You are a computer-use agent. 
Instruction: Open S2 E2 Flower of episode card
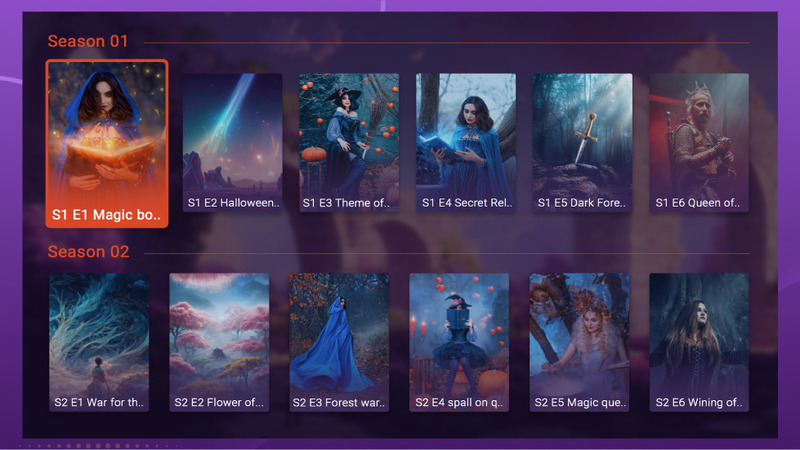[219, 342]
